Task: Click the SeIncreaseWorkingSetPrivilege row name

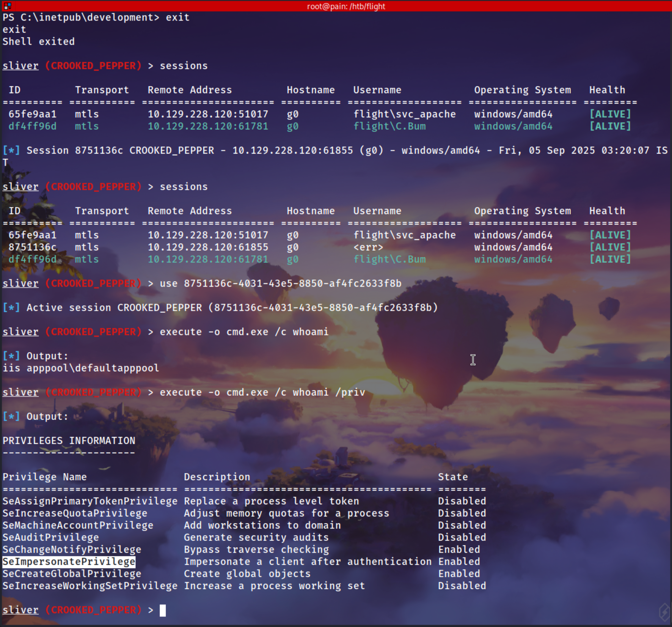Action: tap(90, 586)
